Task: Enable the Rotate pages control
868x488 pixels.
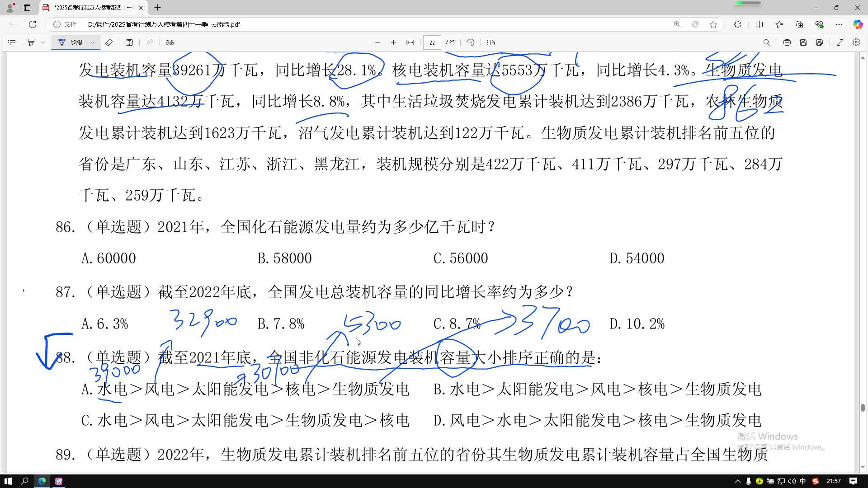Action: pos(471,42)
